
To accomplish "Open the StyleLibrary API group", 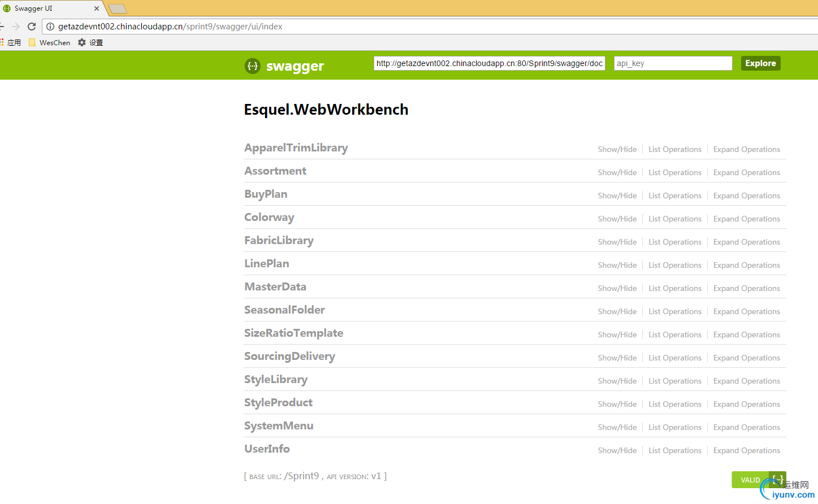I will coord(276,379).
